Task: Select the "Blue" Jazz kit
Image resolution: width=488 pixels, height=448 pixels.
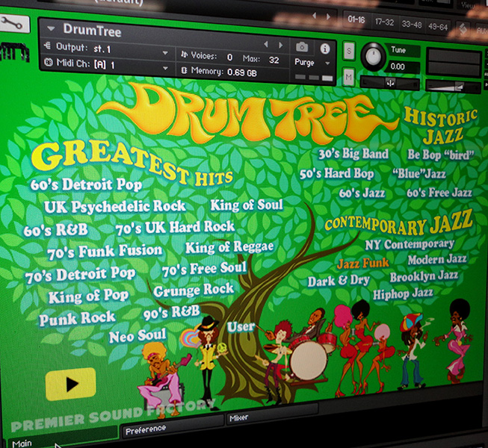Action: click(419, 174)
